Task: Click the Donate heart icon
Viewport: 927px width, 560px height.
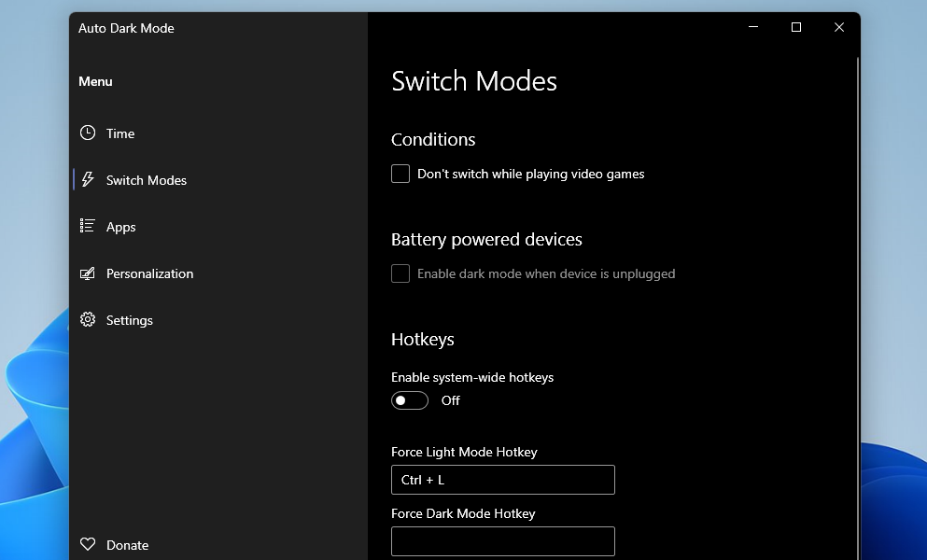Action: pyautogui.click(x=87, y=544)
